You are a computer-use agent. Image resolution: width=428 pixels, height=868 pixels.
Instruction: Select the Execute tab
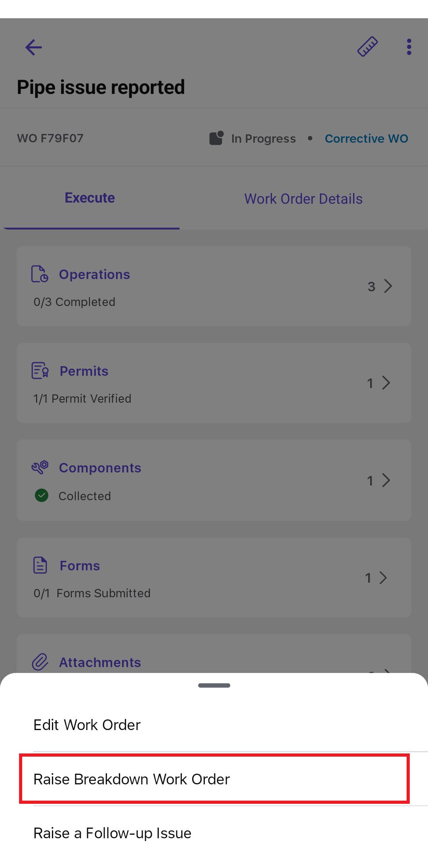(x=90, y=198)
